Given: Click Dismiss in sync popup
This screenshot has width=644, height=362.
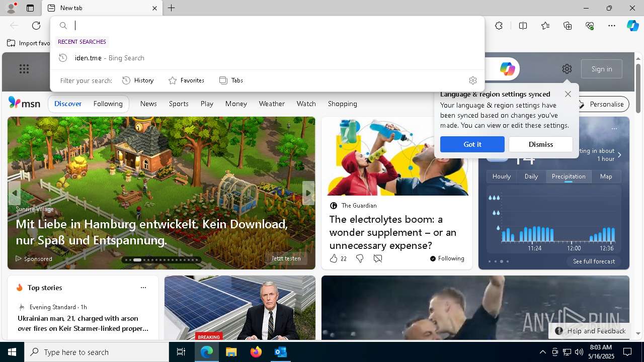Looking at the screenshot, I should point(541,144).
